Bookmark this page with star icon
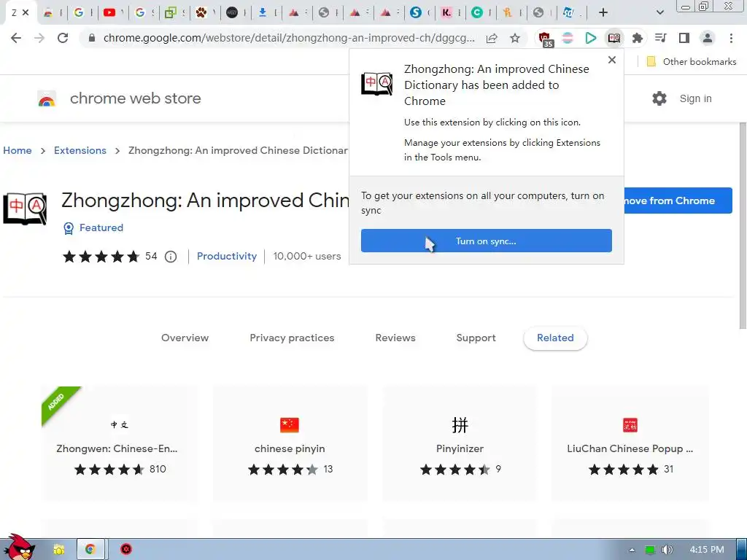Image resolution: width=747 pixels, height=560 pixels. pos(515,38)
